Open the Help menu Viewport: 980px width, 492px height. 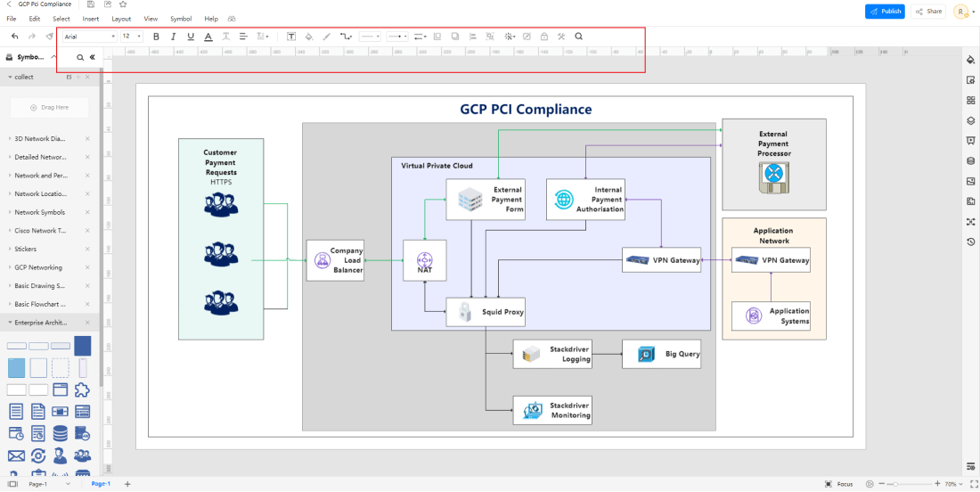point(211,19)
